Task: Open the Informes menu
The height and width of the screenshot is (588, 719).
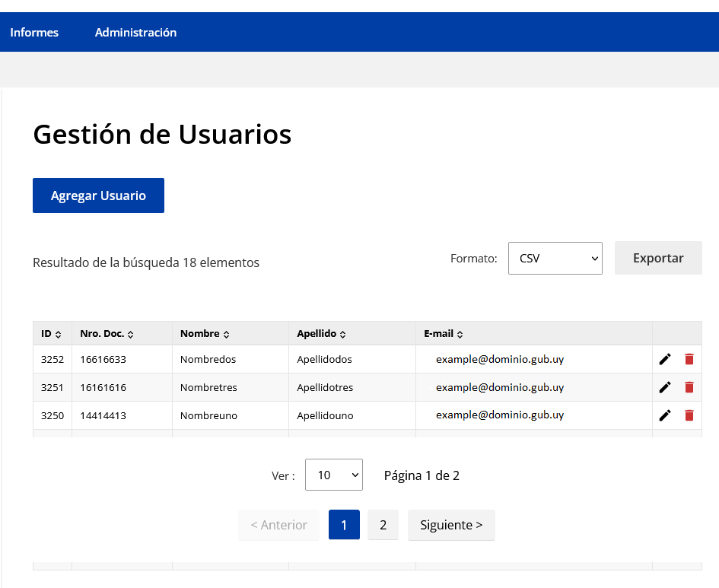Action: (34, 33)
